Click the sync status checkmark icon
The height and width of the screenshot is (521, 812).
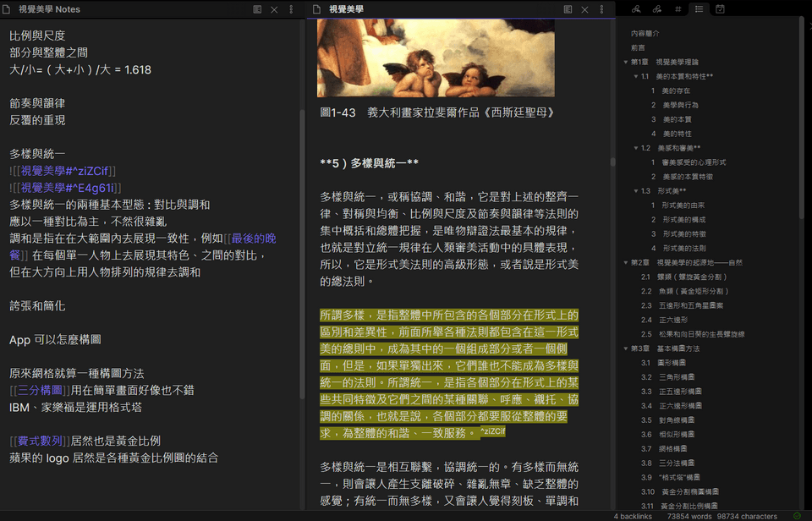click(797, 515)
